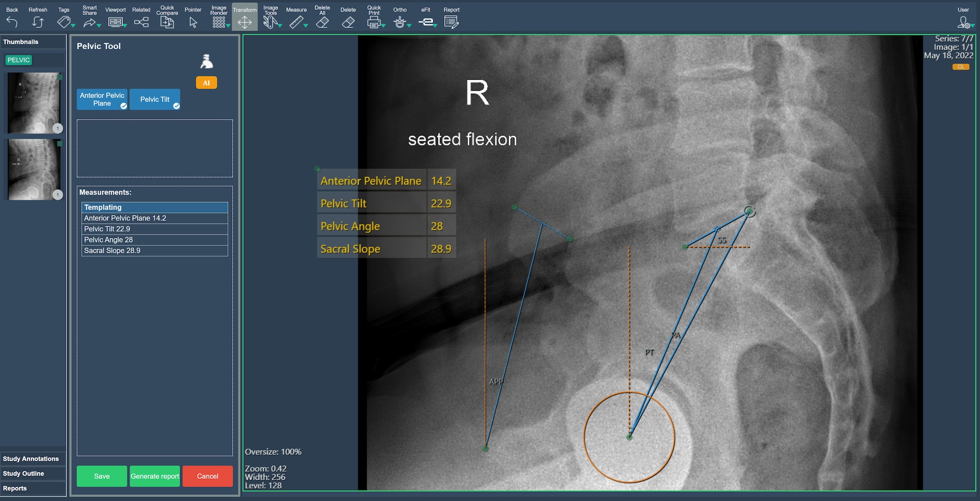The width and height of the screenshot is (980, 501).
Task: Expand the Ortho tools dropdown arrow
Action: click(409, 26)
